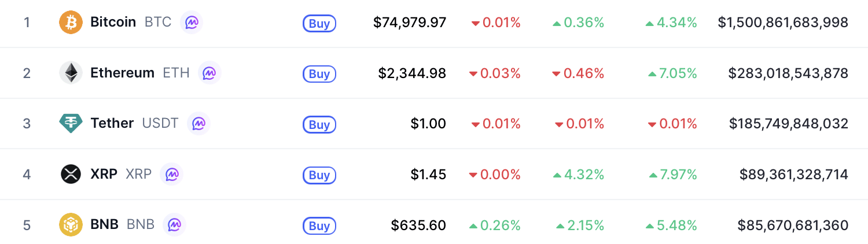Image resolution: width=868 pixels, height=244 pixels.
Task: Click the Tether coin logo icon
Action: [71, 123]
